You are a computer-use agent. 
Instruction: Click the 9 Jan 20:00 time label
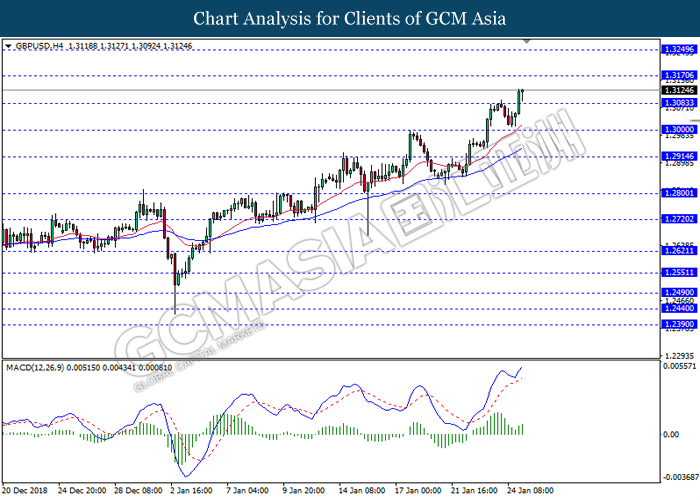click(304, 490)
